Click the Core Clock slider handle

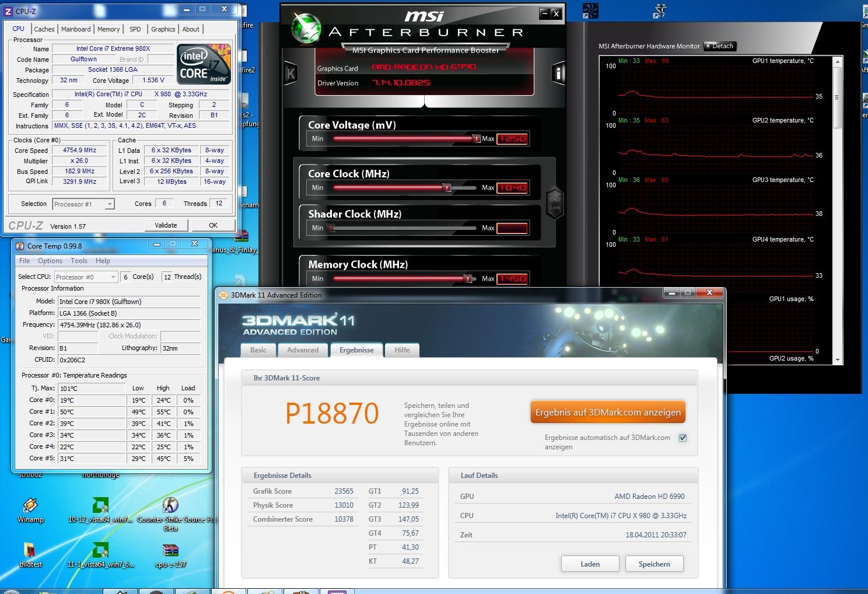point(447,187)
